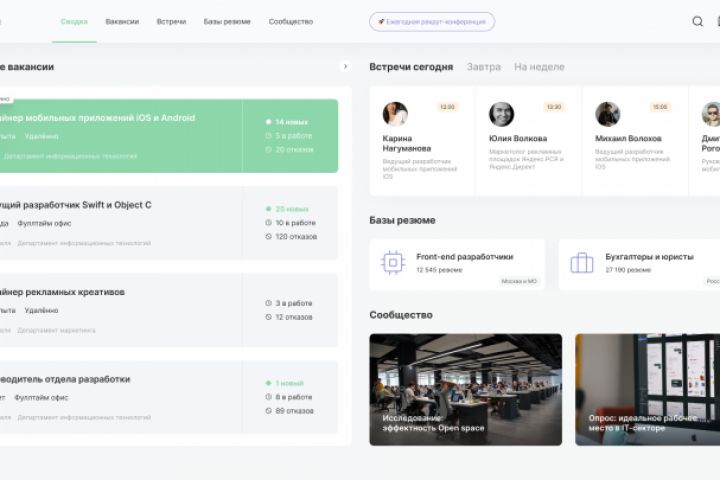The width and height of the screenshot is (720, 480).
Task: Click the icon beside '20 отказов'
Action: pyautogui.click(x=269, y=149)
